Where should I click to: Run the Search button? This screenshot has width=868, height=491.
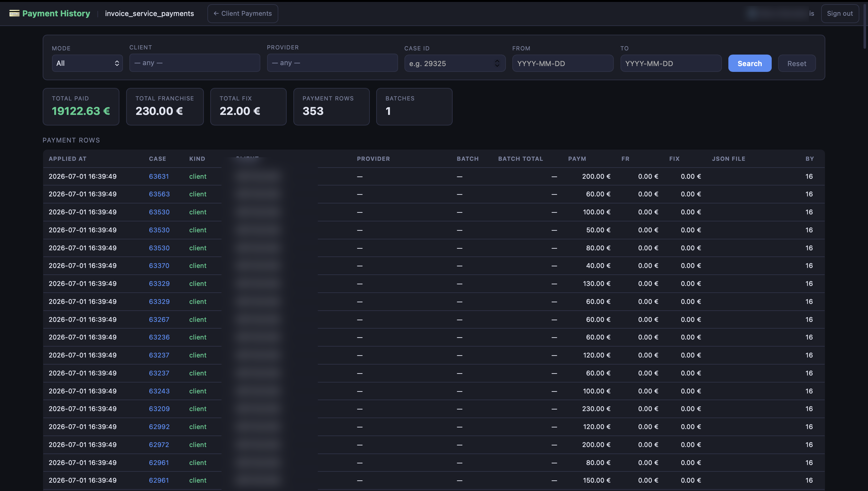point(750,63)
